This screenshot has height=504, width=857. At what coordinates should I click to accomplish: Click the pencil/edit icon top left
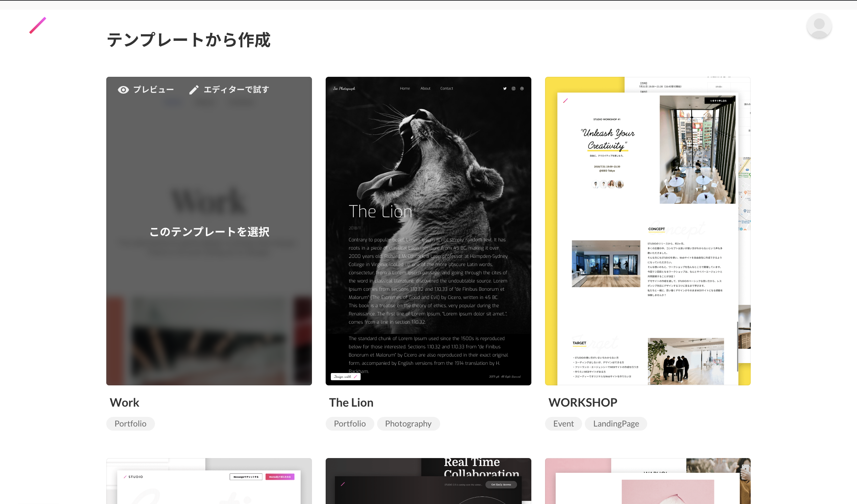coord(37,25)
